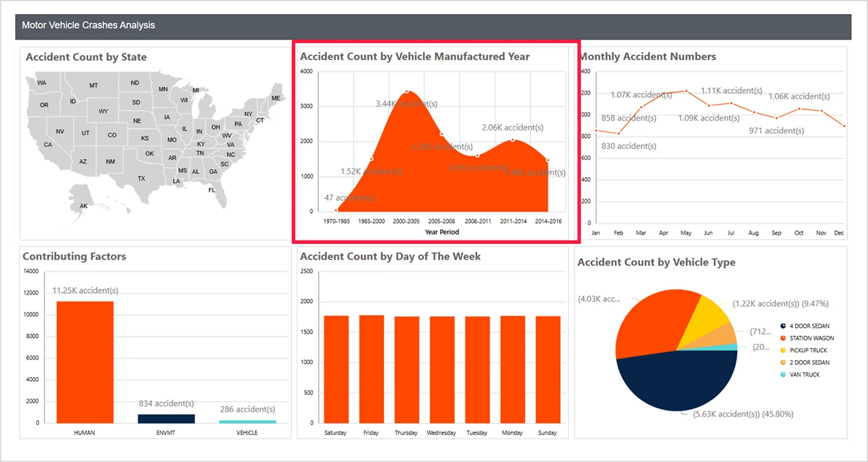
Task: Click the VAN TRUCK legend label
Action: click(805, 375)
